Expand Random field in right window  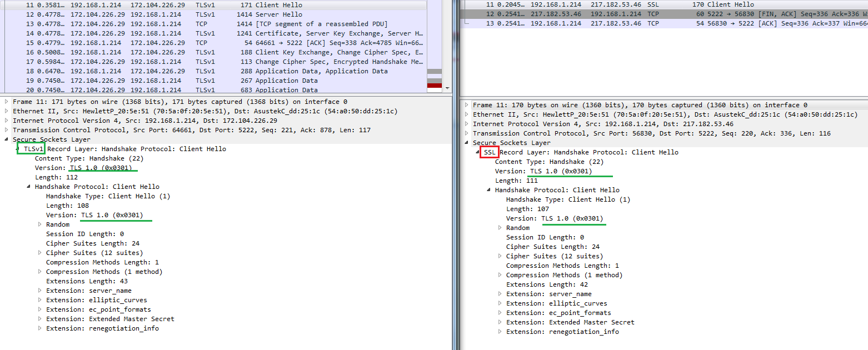tap(500, 228)
